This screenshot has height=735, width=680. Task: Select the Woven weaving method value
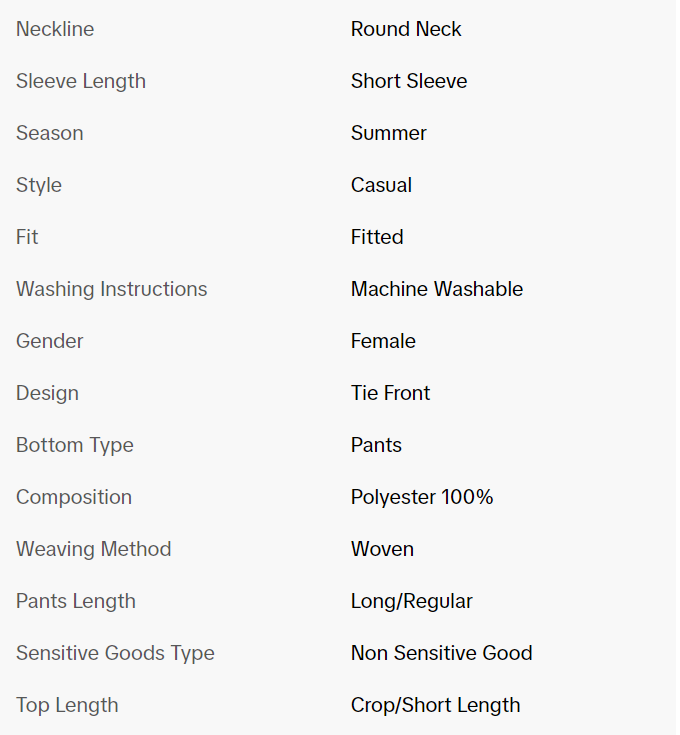(x=382, y=549)
